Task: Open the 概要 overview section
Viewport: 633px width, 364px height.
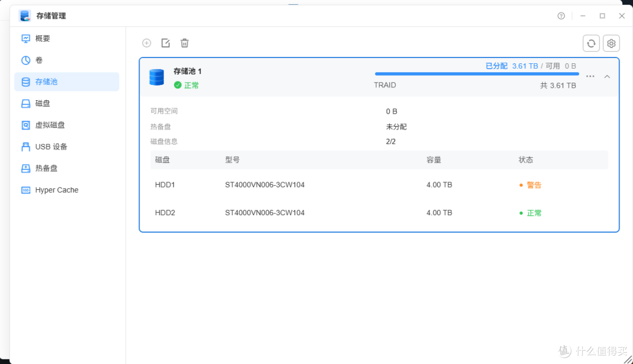Action: tap(67, 38)
